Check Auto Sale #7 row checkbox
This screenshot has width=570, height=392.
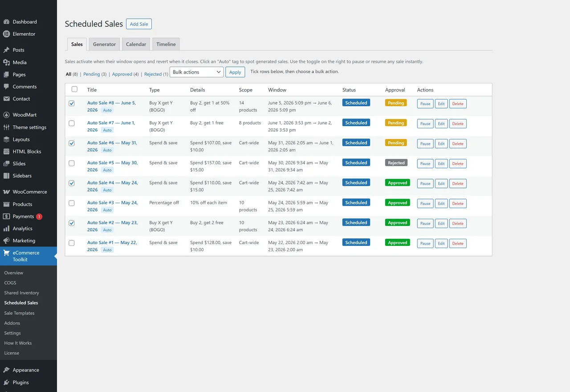click(x=72, y=123)
